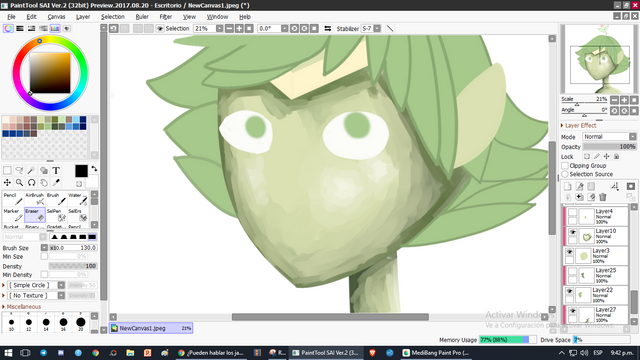Image resolution: width=640 pixels, height=360 pixels.
Task: Click the canvas horizontal scrollbar
Action: click(x=330, y=317)
